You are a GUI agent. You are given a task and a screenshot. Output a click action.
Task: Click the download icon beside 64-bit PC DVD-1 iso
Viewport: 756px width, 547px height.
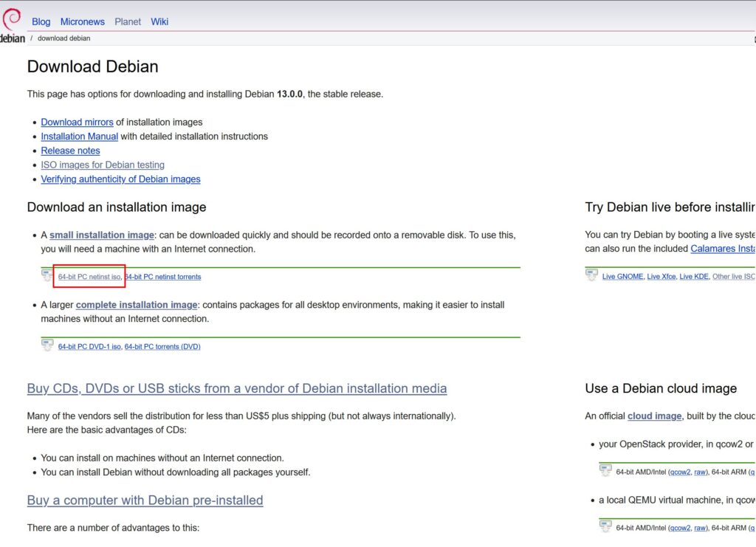[47, 345]
